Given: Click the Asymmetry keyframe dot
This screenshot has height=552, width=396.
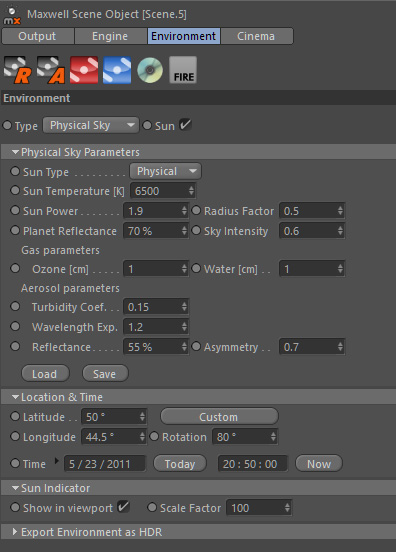Looking at the screenshot, I should click(x=196, y=346).
